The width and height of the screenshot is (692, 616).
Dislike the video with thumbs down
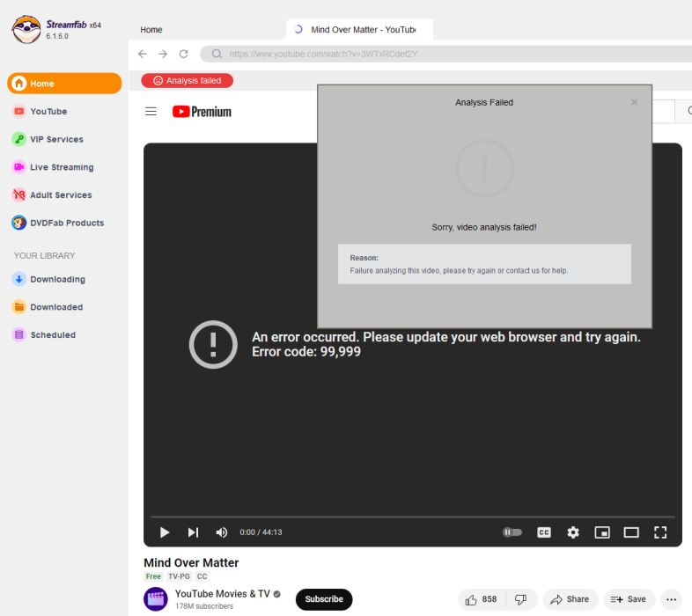coord(521,599)
